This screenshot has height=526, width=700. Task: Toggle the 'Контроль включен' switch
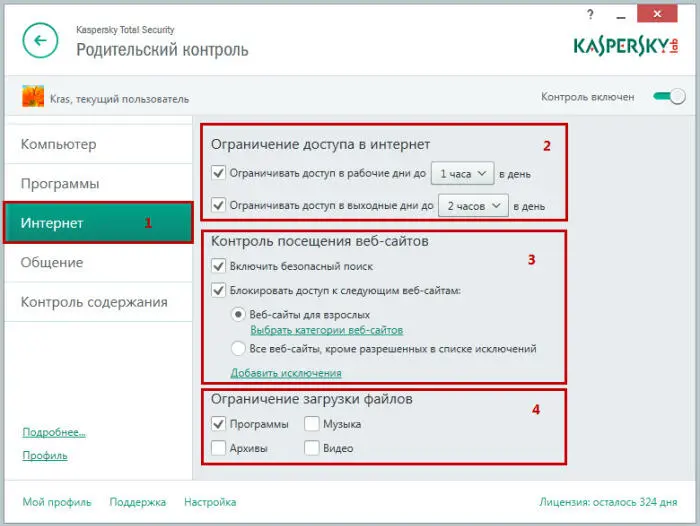coord(669,96)
